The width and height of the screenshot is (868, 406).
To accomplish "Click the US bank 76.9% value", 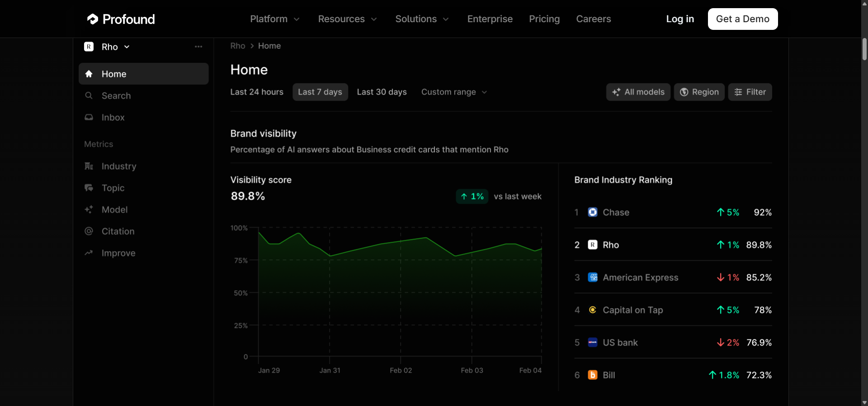I will tap(759, 343).
